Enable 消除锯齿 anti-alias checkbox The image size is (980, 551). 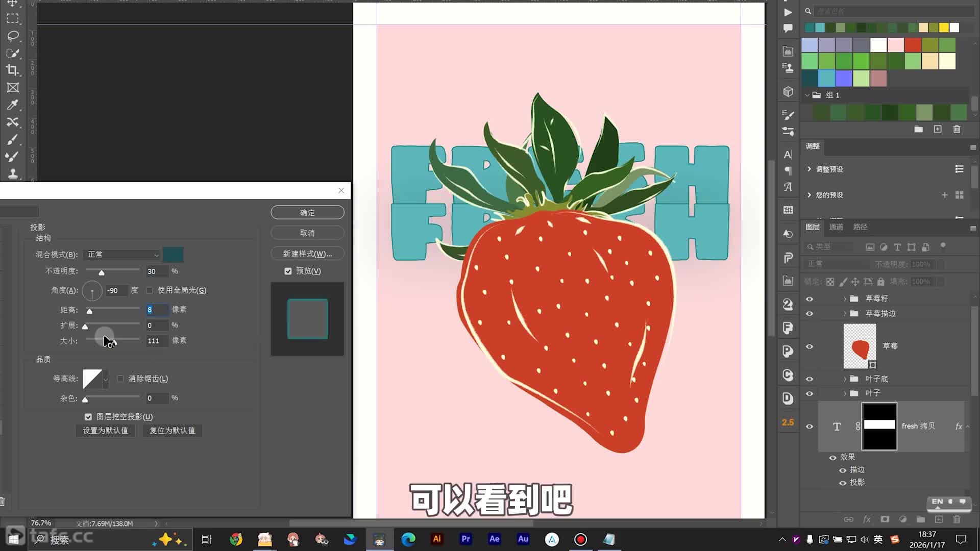tap(120, 379)
